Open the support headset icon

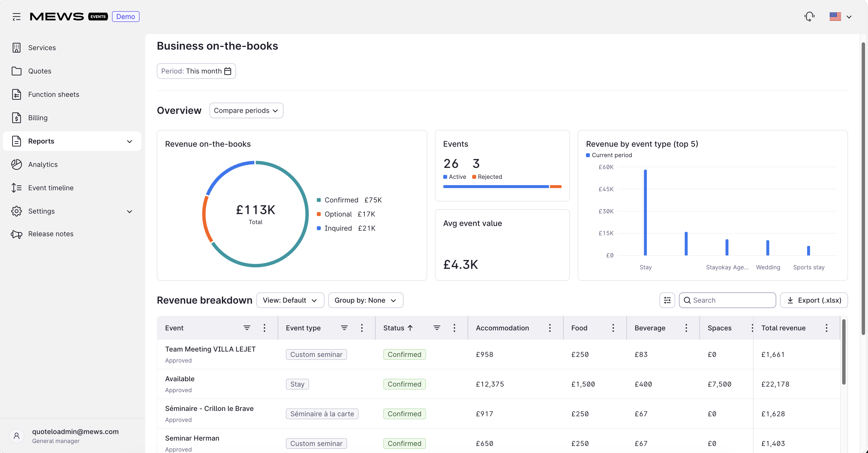tap(809, 17)
